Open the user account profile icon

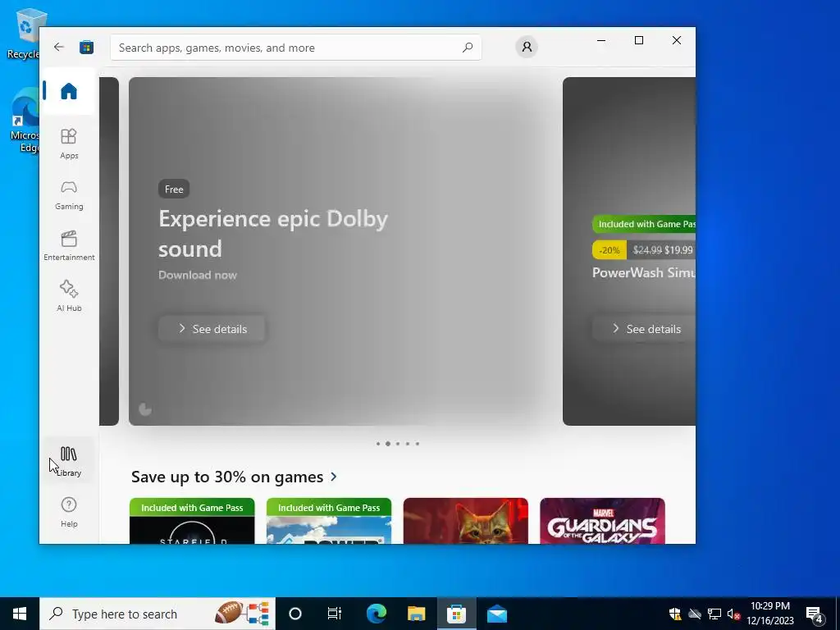click(527, 47)
